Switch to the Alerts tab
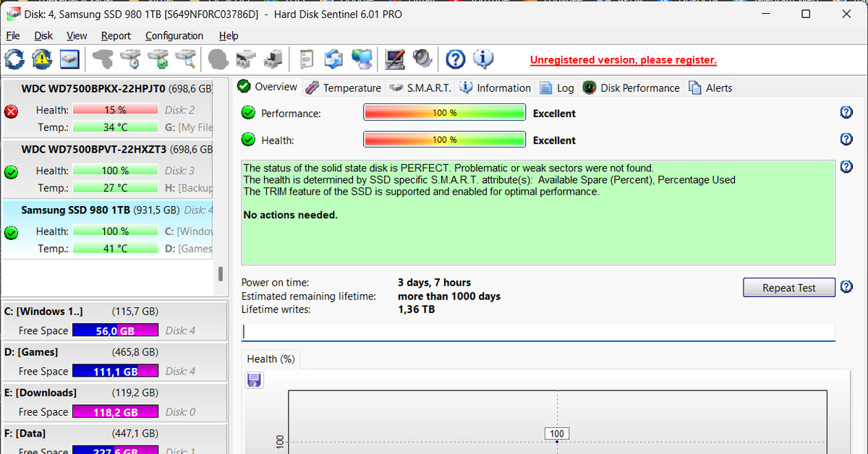Viewport: 868px width, 454px height. point(710,87)
